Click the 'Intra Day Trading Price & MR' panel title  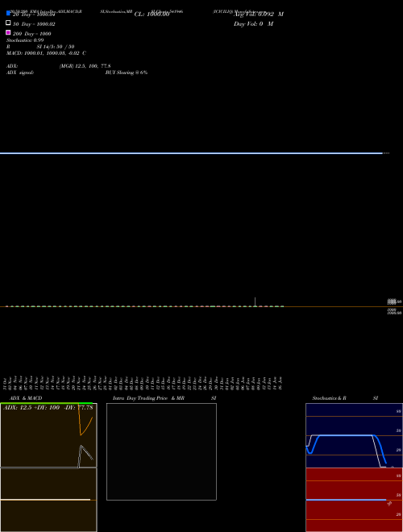(148, 398)
